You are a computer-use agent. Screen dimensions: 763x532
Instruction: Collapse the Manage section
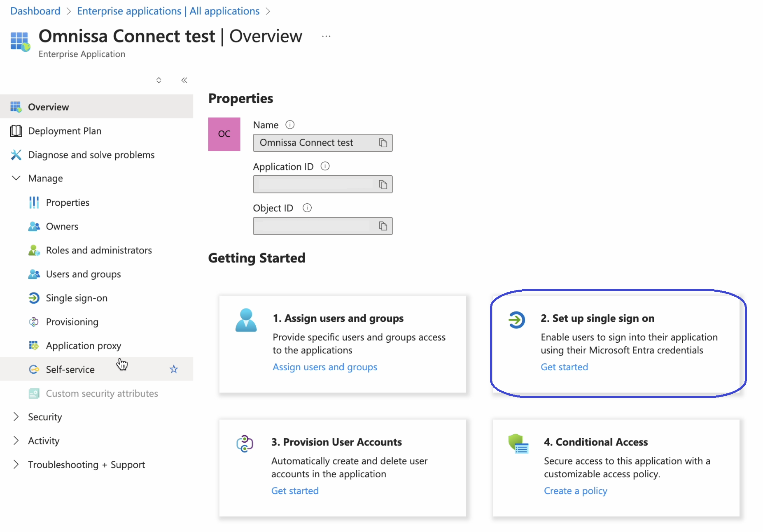(x=16, y=178)
